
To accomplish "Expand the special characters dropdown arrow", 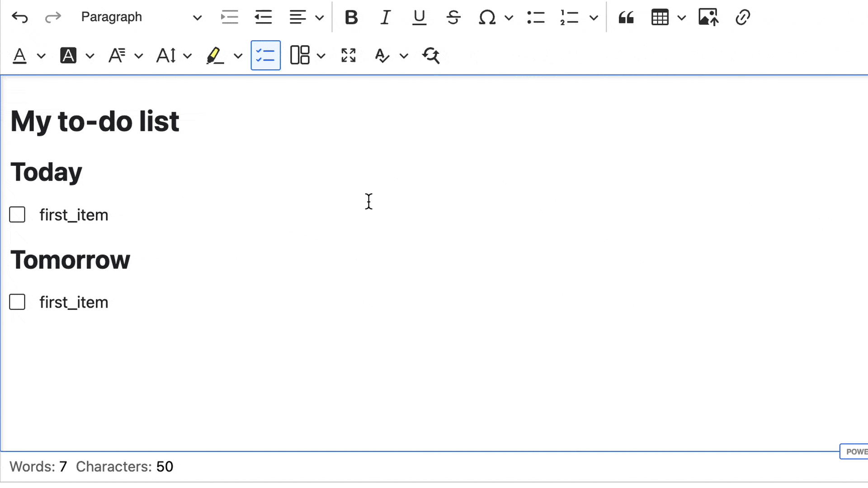I will 509,18.
